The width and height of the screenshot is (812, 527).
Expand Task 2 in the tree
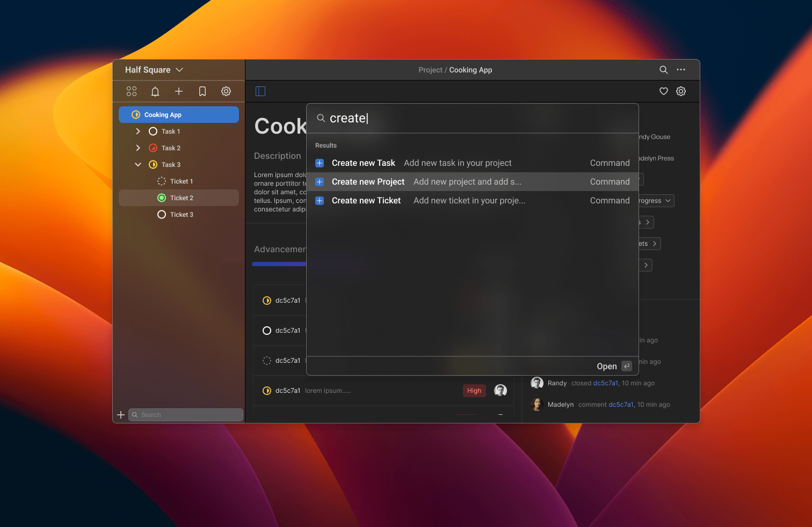(x=138, y=148)
